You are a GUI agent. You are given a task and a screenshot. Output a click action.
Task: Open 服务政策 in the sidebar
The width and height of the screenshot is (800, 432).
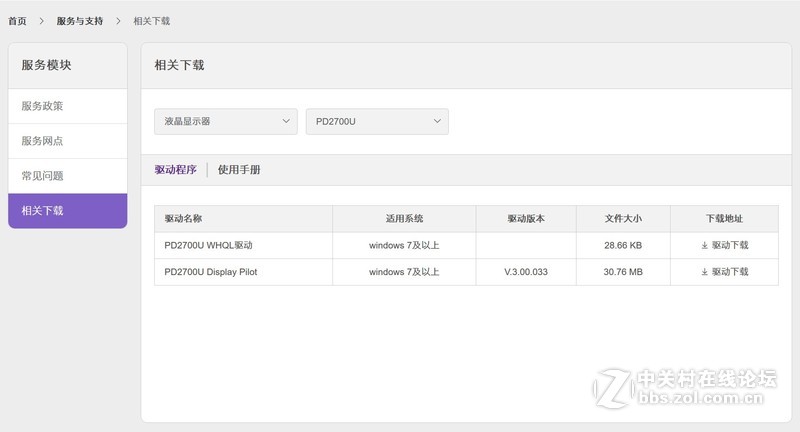coord(67,106)
